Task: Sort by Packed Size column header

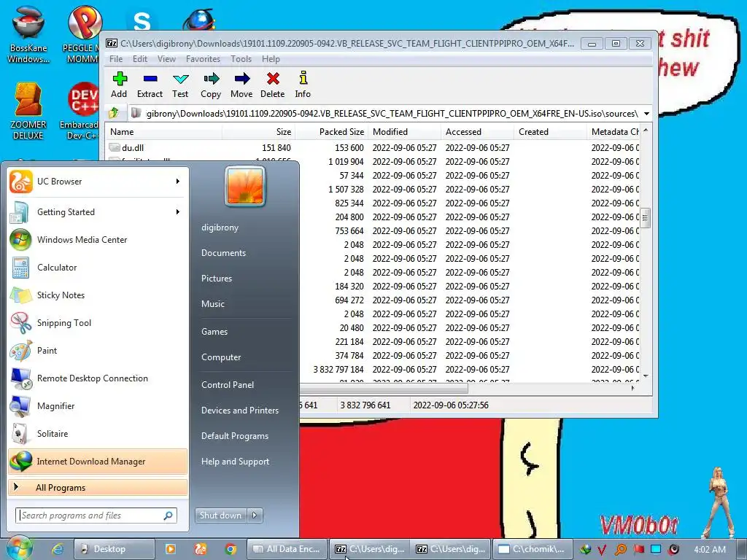Action: (332, 132)
